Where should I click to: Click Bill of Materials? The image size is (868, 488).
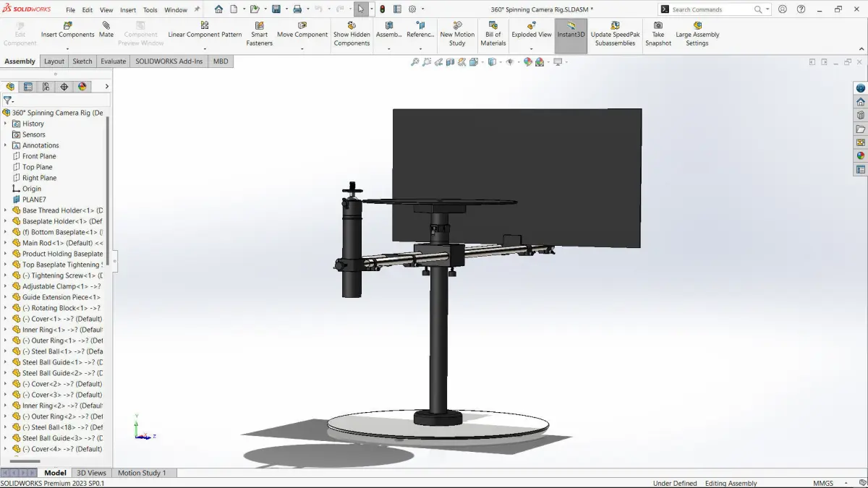click(493, 34)
